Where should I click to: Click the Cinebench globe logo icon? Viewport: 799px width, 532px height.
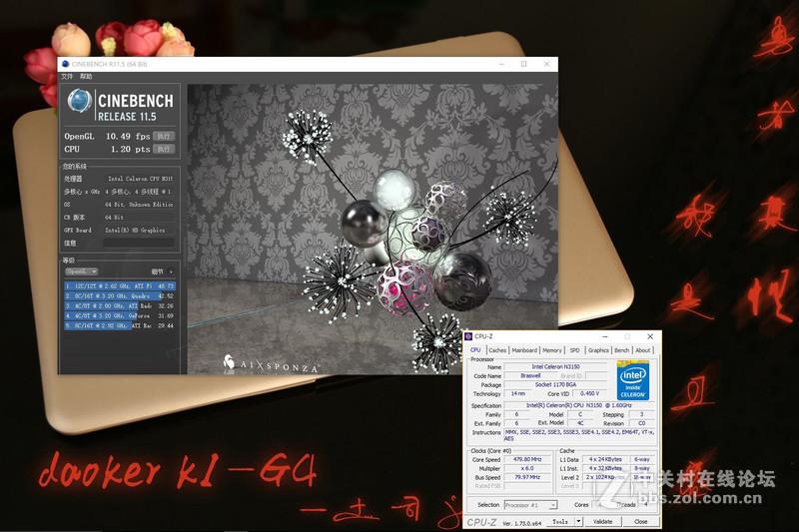pos(80,101)
